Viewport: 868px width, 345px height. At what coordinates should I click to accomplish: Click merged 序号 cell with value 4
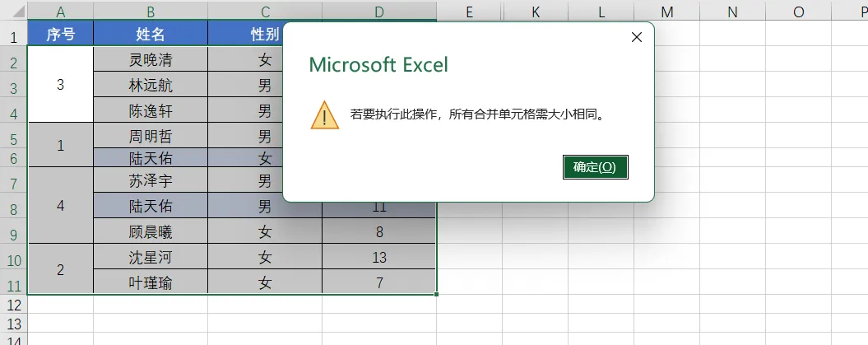[60, 205]
